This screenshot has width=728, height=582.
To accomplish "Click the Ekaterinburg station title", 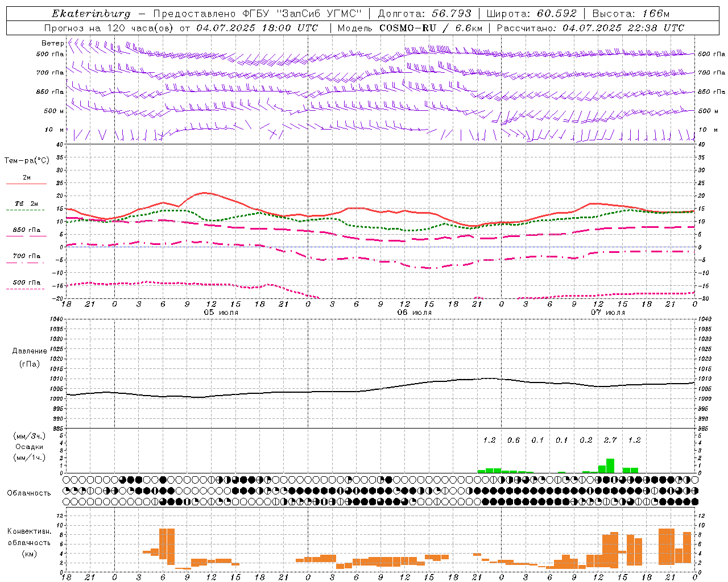I will tap(91, 14).
